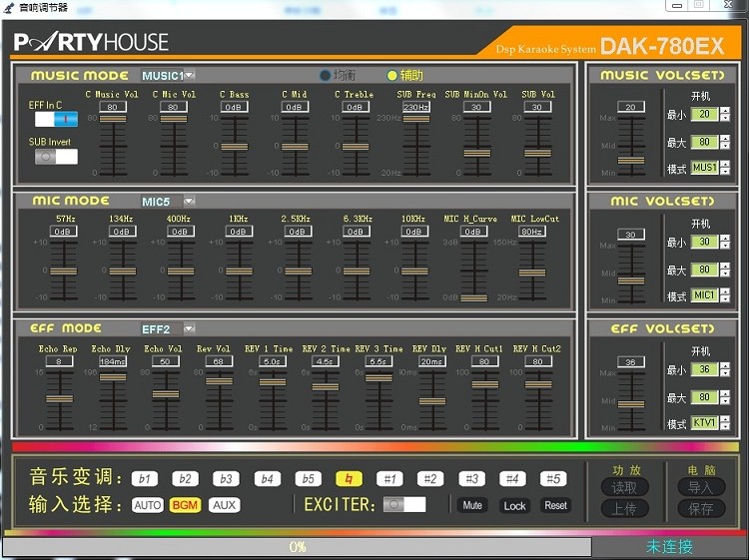Click the 读取 amplifier read button
Image resolution: width=749 pixels, height=560 pixels.
tap(624, 487)
